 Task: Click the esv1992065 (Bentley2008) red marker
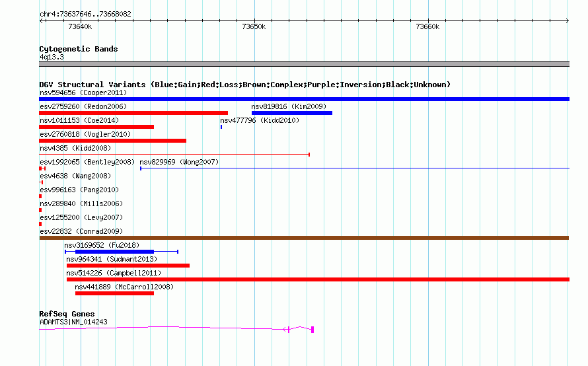(x=42, y=168)
